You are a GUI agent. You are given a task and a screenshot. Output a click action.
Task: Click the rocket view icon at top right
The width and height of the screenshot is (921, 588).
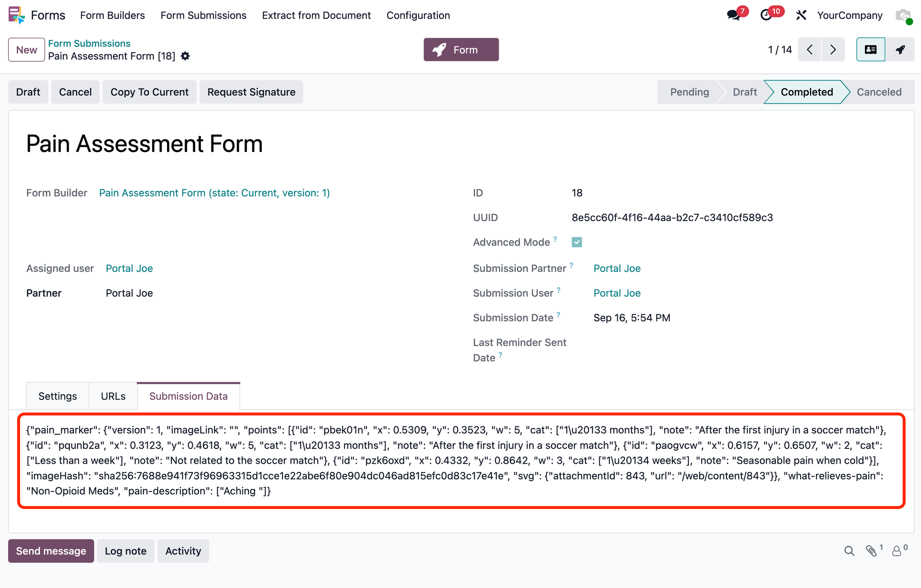click(900, 49)
